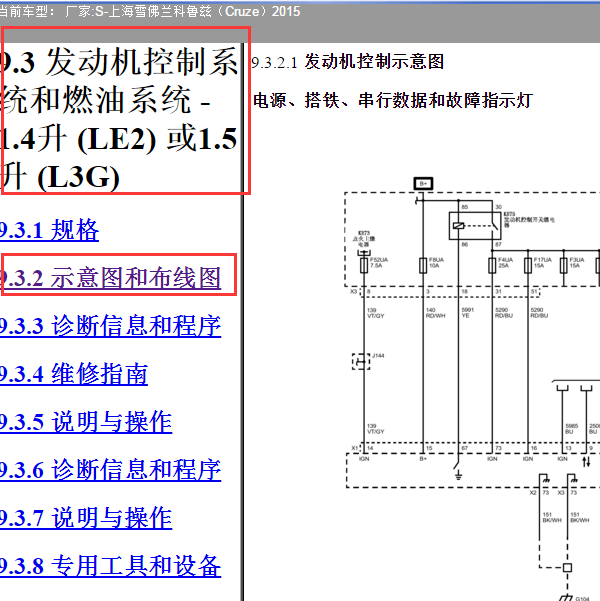Click the F8UA 10A fuse symbol
600x601 pixels.
tap(423, 266)
